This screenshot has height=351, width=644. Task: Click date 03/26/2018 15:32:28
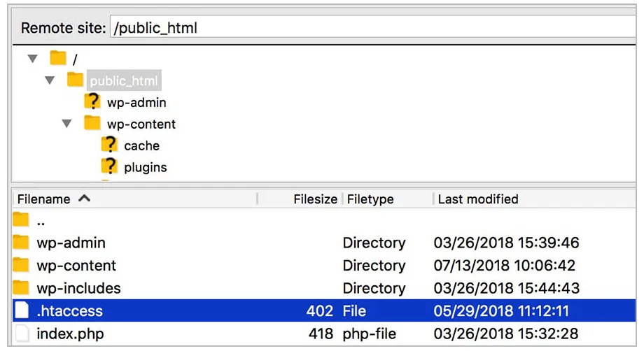tap(506, 334)
